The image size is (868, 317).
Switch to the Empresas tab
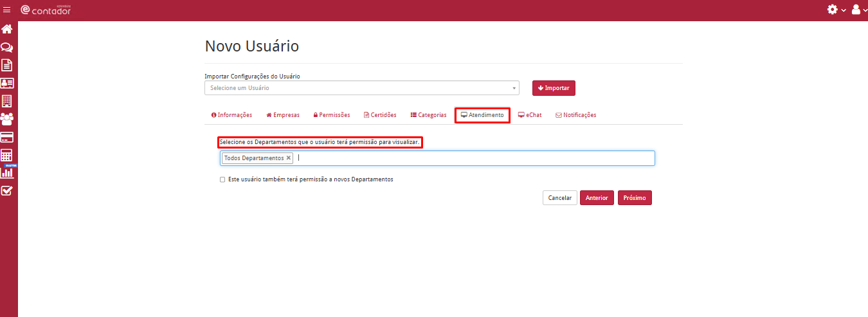pos(283,115)
